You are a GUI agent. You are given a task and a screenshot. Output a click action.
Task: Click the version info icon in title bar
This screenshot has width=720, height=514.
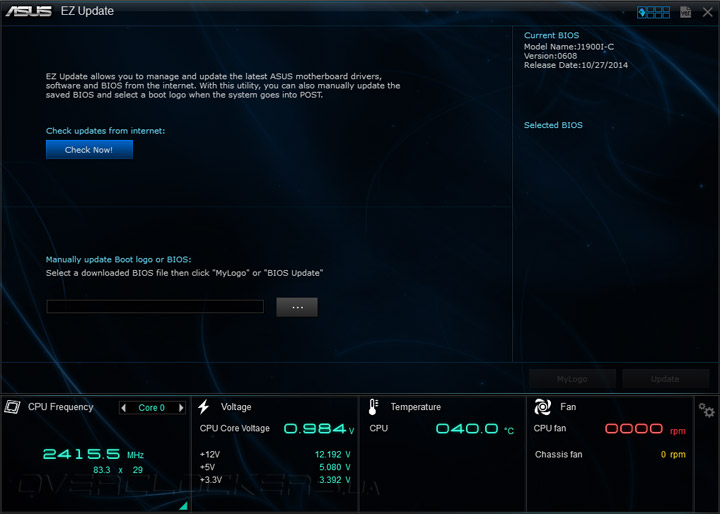click(x=686, y=12)
